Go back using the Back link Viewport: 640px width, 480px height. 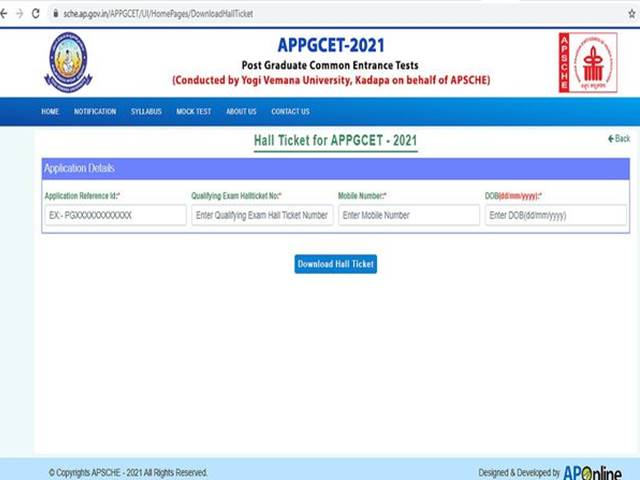tap(619, 139)
